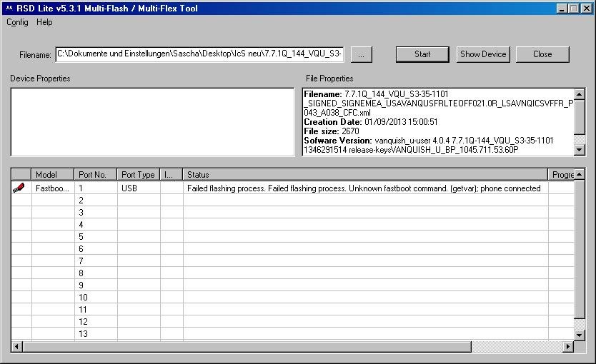
Task: Click the File size 2670 line
Action: pos(331,131)
